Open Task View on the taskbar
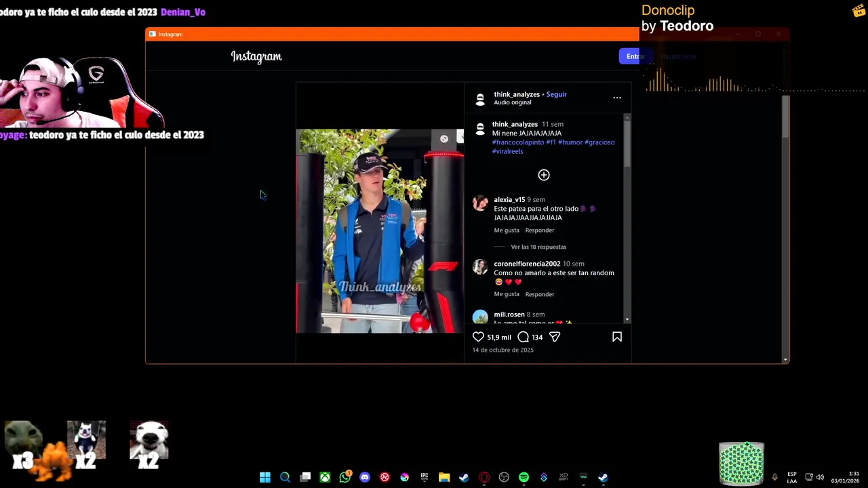Viewport: 868px width, 488px height. coord(305,477)
